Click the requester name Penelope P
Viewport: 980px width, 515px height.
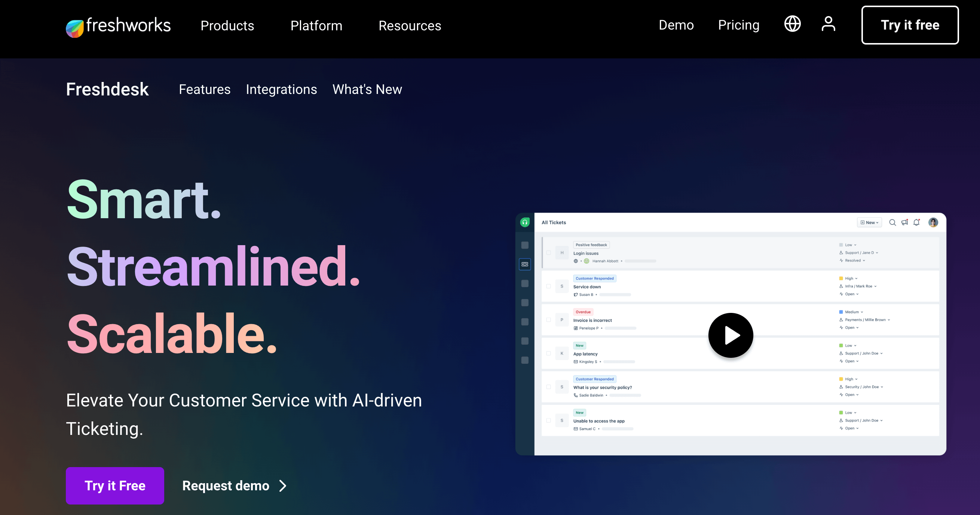[x=588, y=328]
